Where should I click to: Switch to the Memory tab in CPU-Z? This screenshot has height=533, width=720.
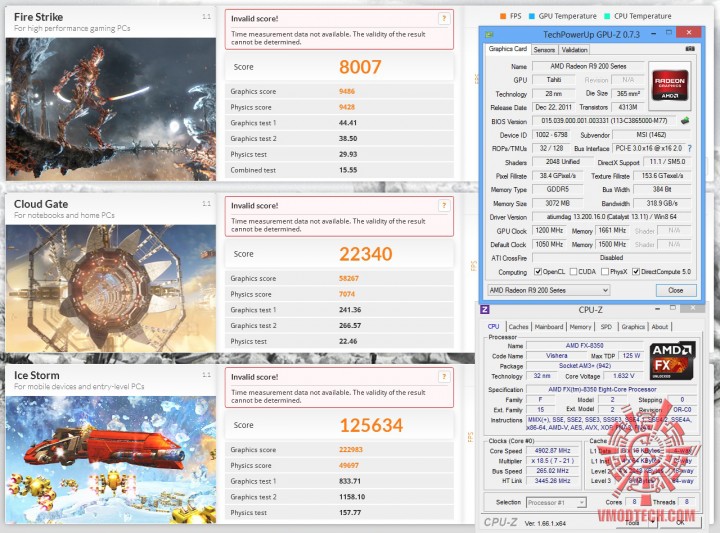pyautogui.click(x=580, y=327)
